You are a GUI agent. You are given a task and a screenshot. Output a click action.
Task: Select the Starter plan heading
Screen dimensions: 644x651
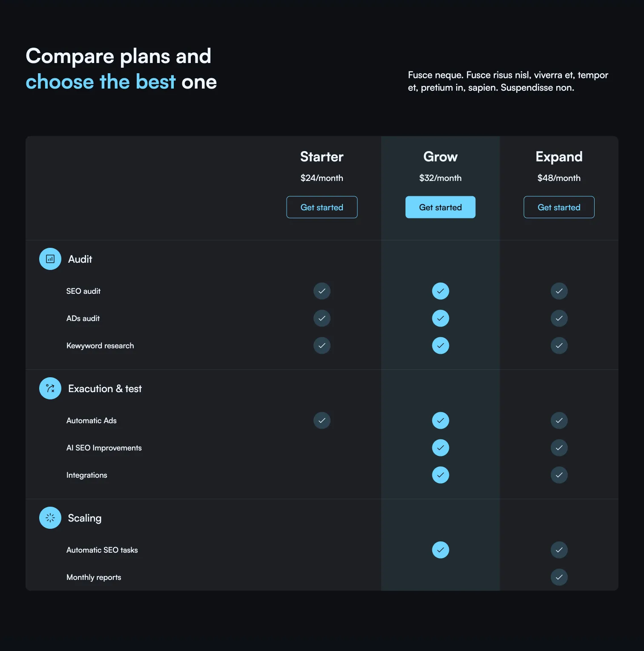(x=322, y=157)
